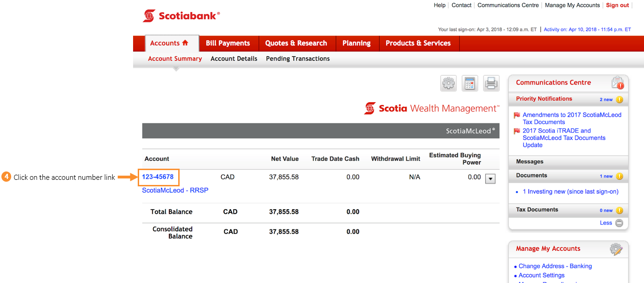Viewport: 644px width, 283px height.
Task: Click the Tax Documents '0 new' alert badge
Action: [x=619, y=210]
